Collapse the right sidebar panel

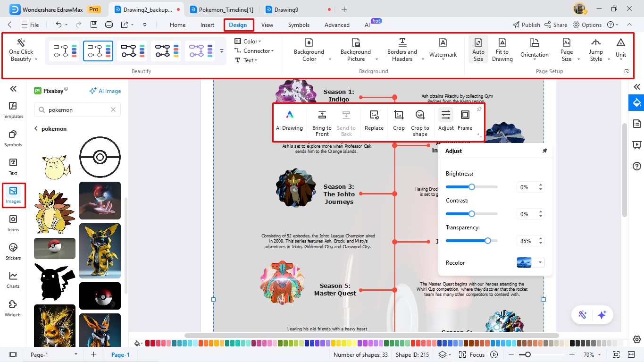637,87
